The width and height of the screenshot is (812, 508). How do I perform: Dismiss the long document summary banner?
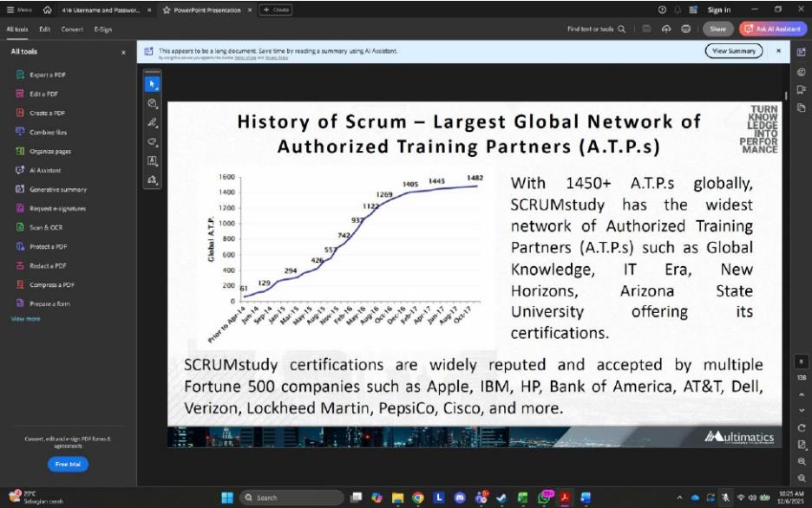[778, 51]
